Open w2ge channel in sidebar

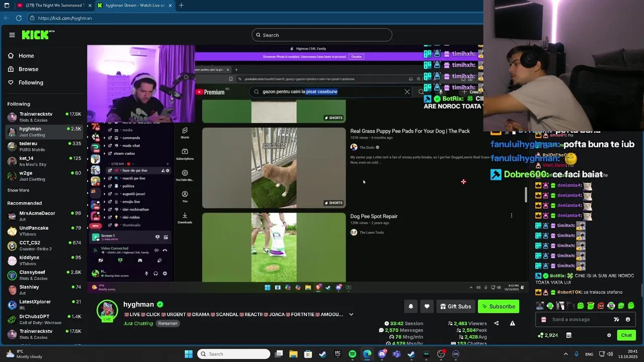click(44, 175)
